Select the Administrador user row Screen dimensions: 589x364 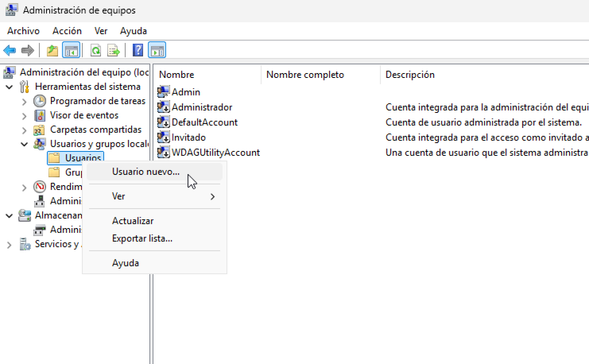[x=202, y=107]
